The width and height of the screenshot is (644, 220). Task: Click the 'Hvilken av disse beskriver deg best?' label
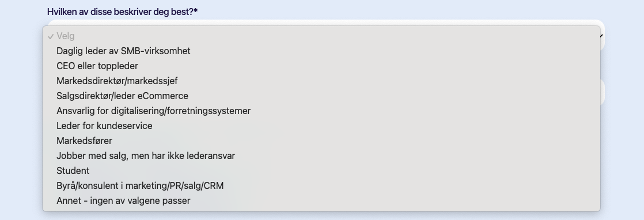[x=120, y=12]
